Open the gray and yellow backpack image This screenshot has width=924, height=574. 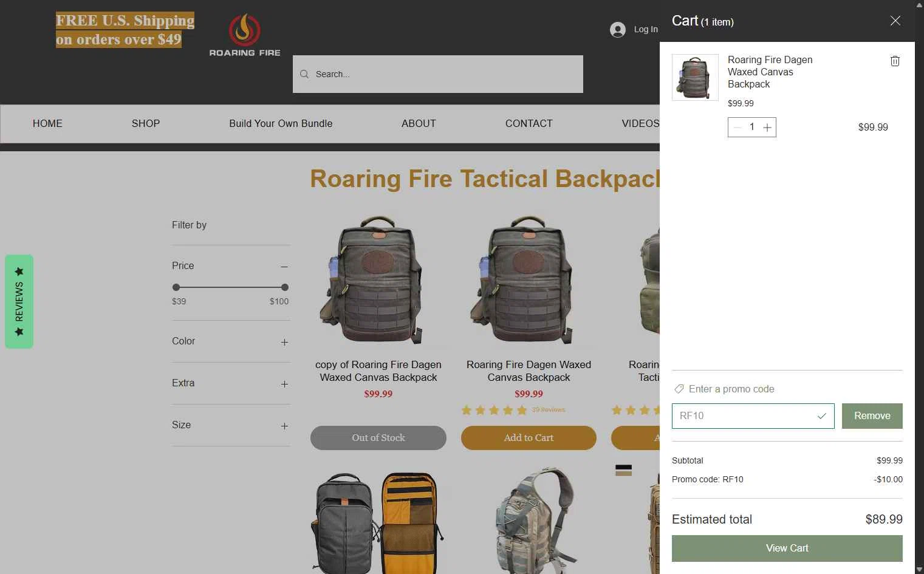click(378, 522)
